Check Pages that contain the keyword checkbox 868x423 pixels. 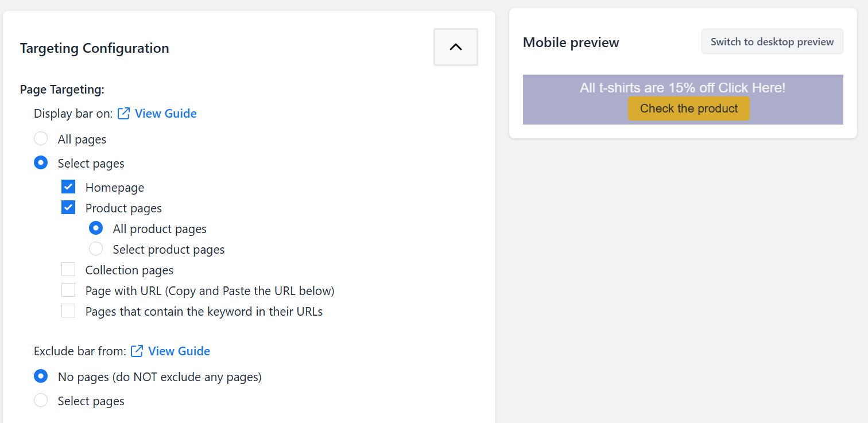click(68, 311)
